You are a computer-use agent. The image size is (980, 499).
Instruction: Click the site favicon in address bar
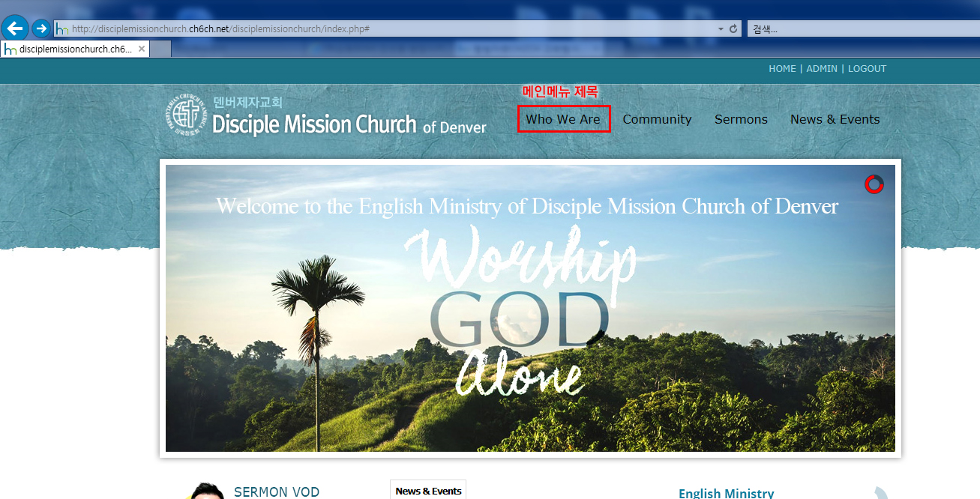(62, 29)
